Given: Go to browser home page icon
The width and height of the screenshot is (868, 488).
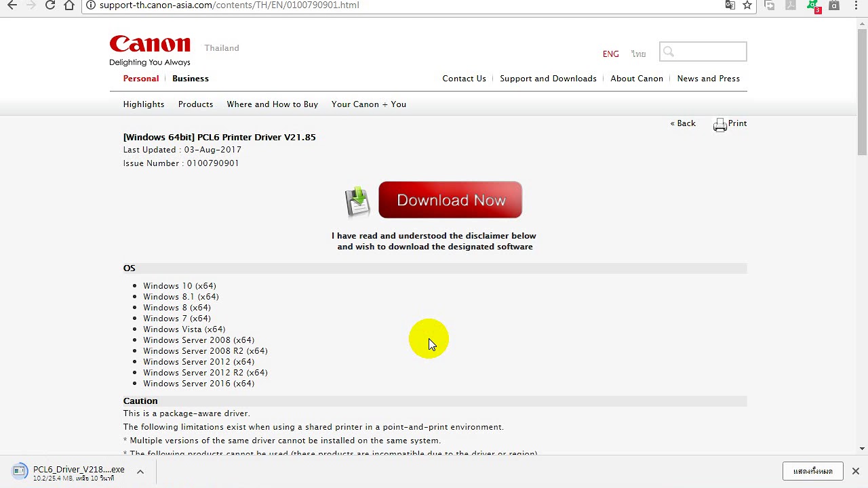Looking at the screenshot, I should coord(69,5).
